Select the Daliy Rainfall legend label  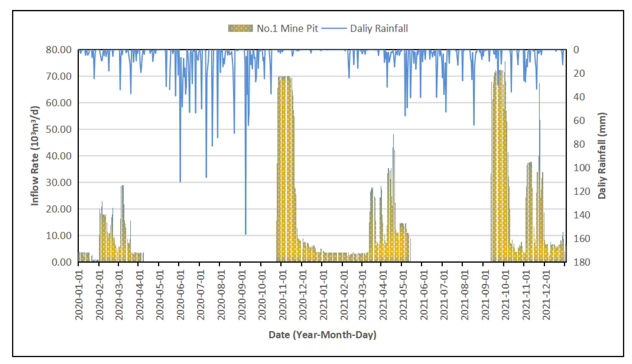[x=379, y=28]
